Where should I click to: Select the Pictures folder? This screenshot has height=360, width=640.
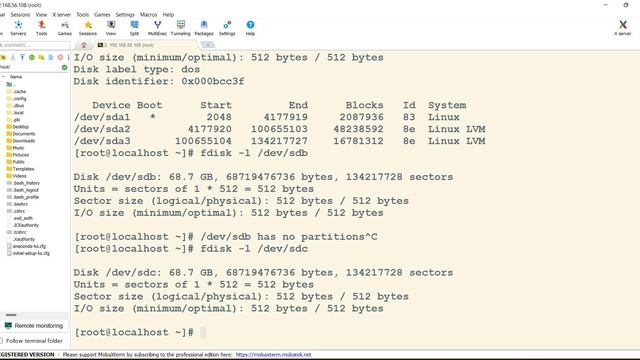tap(18, 155)
